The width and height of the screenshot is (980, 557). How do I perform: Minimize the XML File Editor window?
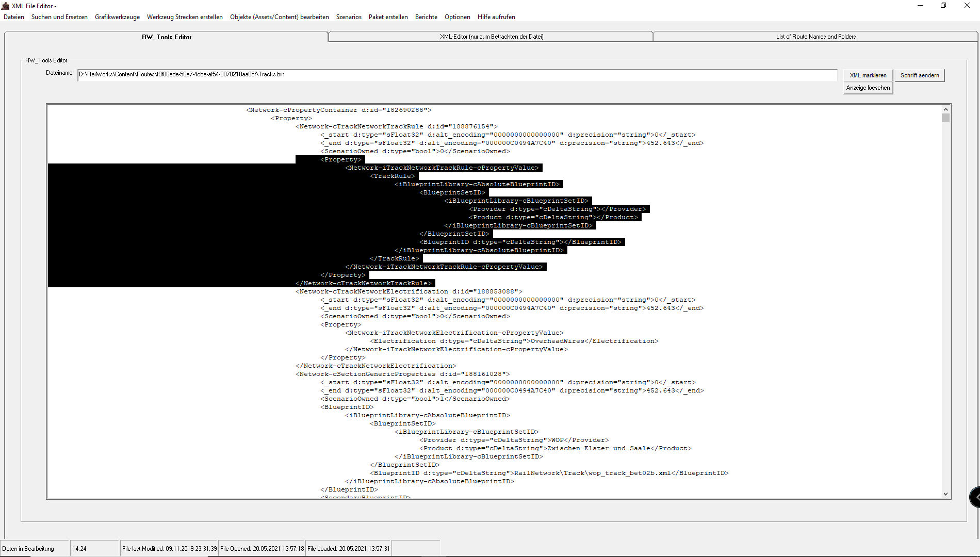pos(920,6)
